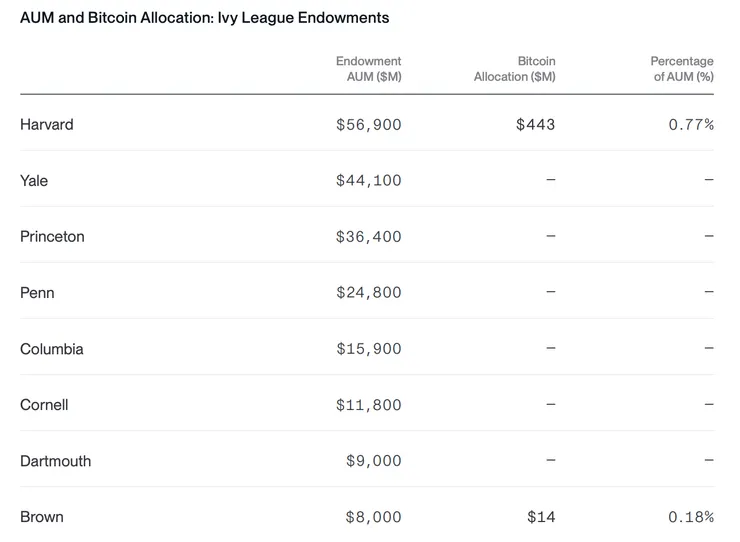This screenshot has width=740, height=542.
Task: Click the Harvard row label
Action: (x=47, y=125)
